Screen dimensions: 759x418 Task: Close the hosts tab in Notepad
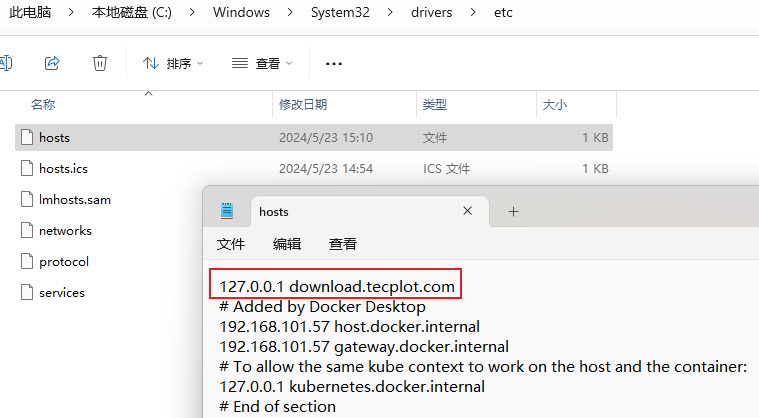pyautogui.click(x=467, y=211)
